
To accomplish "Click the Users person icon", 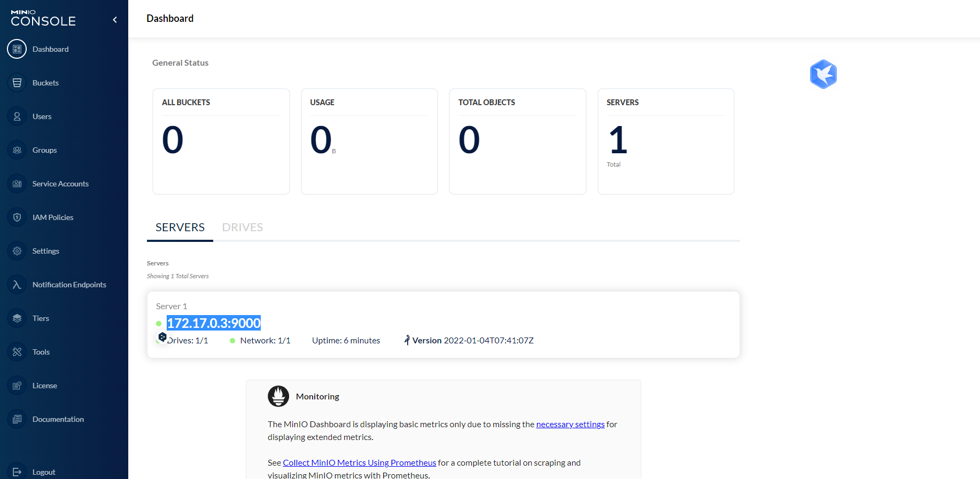I will coord(17,116).
